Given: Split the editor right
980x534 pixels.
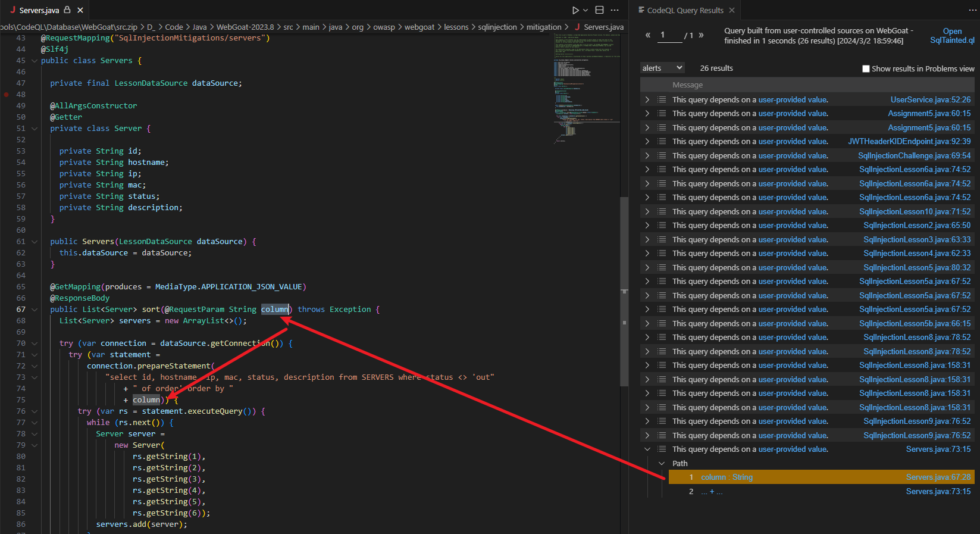Looking at the screenshot, I should 599,10.
